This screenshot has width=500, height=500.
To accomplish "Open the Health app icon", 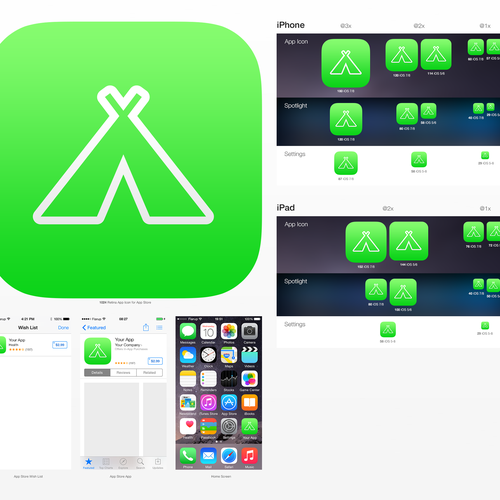I will [x=188, y=426].
